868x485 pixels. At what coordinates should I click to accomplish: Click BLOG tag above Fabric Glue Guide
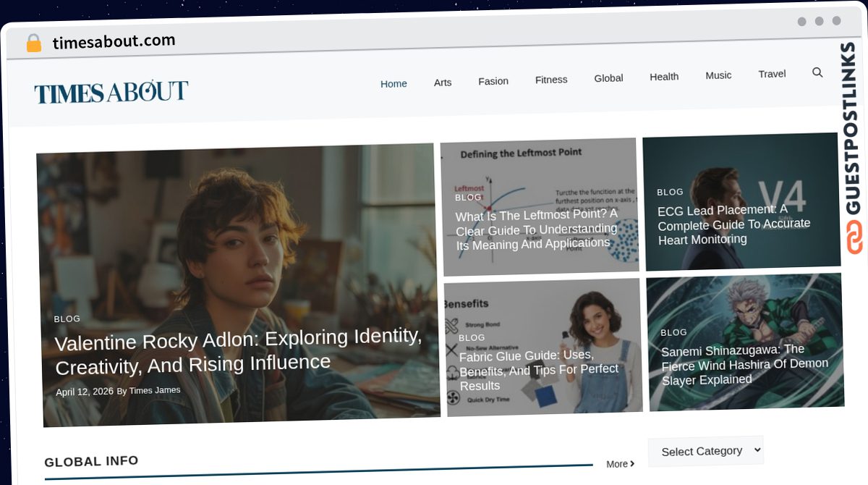tap(472, 337)
